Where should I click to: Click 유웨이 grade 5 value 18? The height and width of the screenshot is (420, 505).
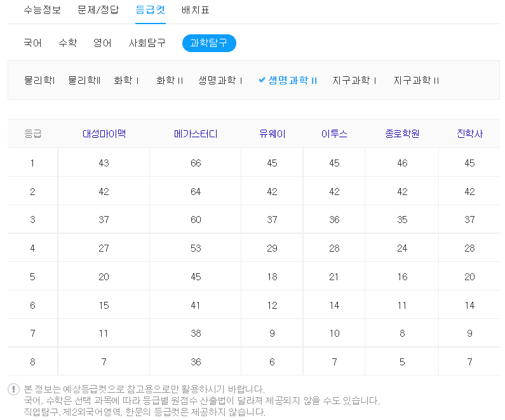pos(272,276)
